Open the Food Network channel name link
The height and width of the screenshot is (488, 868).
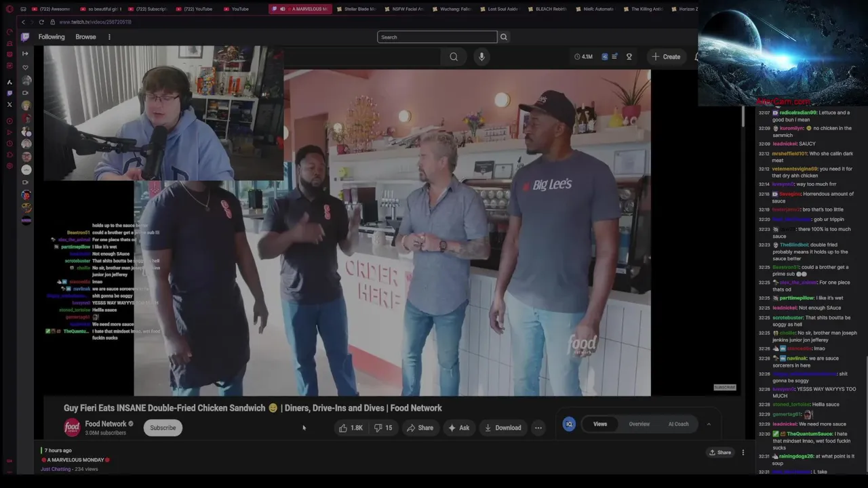click(106, 424)
